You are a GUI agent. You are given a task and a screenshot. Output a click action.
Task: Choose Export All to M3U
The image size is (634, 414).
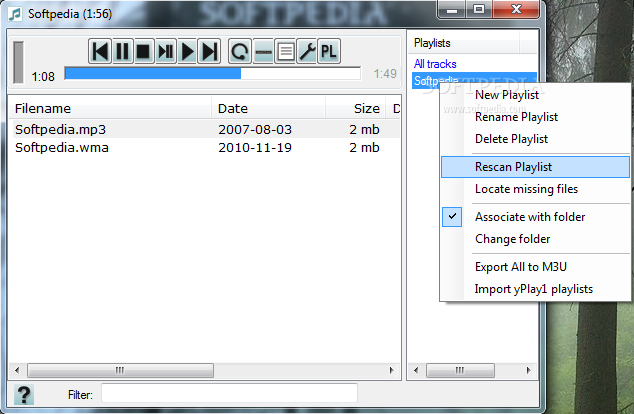tap(535, 267)
